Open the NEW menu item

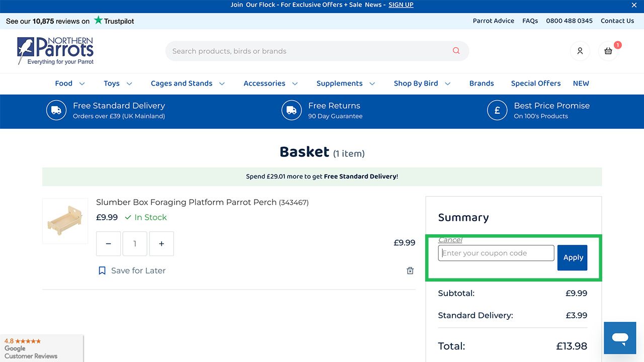click(581, 83)
